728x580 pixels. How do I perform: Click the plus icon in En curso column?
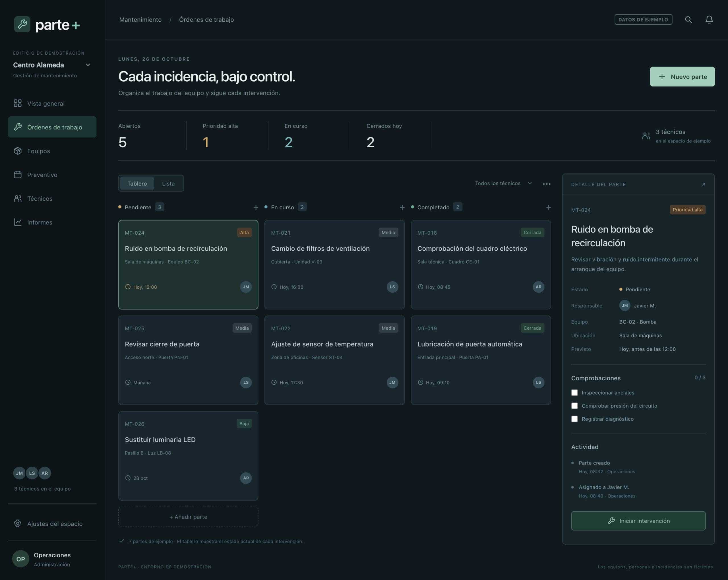click(x=402, y=207)
